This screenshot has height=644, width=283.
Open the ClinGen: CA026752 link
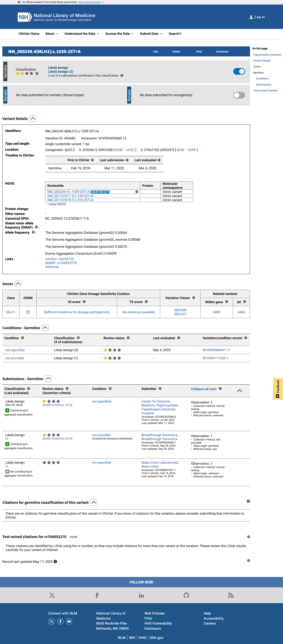click(59, 259)
